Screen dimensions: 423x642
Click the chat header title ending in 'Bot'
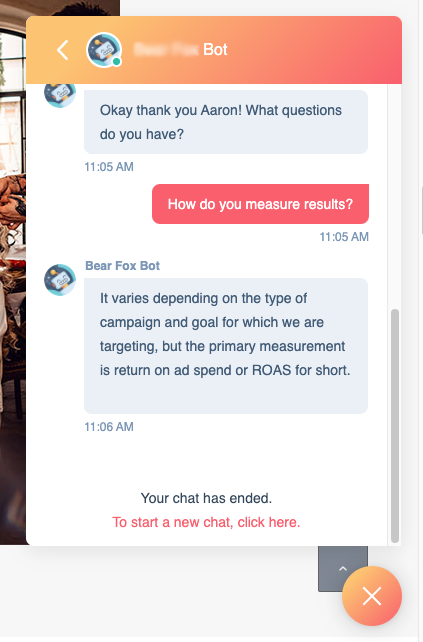tap(181, 50)
